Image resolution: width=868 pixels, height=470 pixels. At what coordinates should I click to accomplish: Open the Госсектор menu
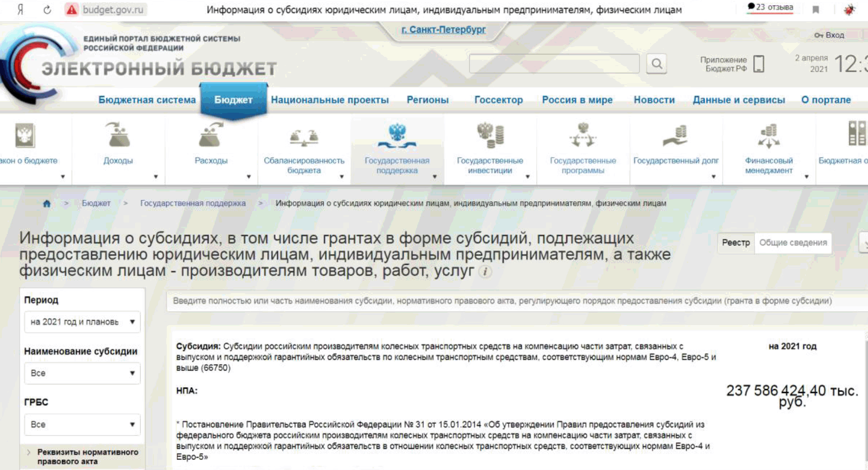click(498, 100)
